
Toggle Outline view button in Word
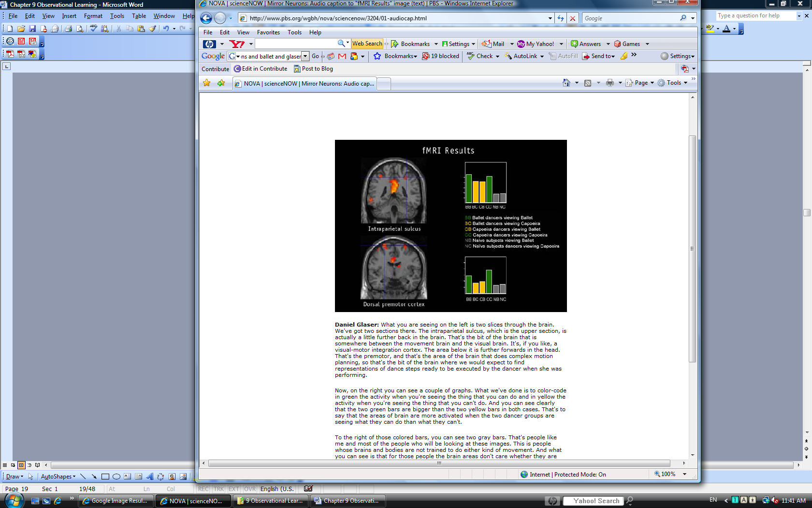coord(29,465)
